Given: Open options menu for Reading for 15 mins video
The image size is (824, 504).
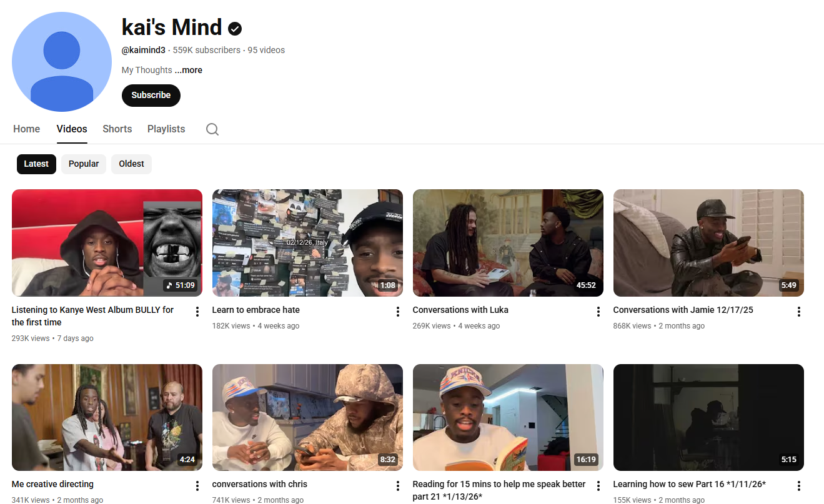Looking at the screenshot, I should [598, 486].
